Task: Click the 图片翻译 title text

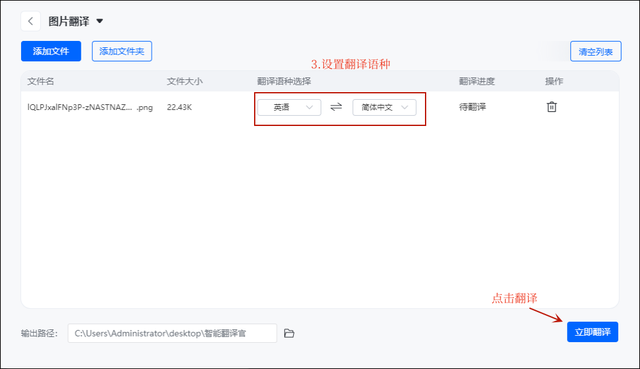Action: pos(69,21)
